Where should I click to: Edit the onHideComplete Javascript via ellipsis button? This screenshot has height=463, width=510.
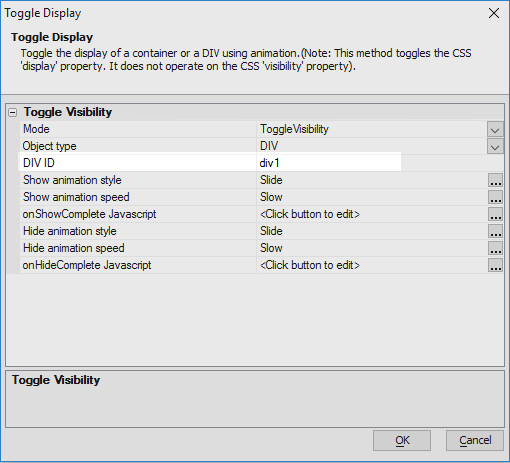(x=495, y=265)
